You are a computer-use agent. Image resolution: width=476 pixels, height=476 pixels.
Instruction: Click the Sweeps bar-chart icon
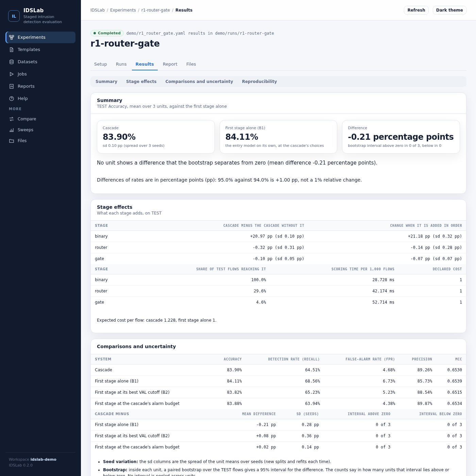click(x=12, y=130)
